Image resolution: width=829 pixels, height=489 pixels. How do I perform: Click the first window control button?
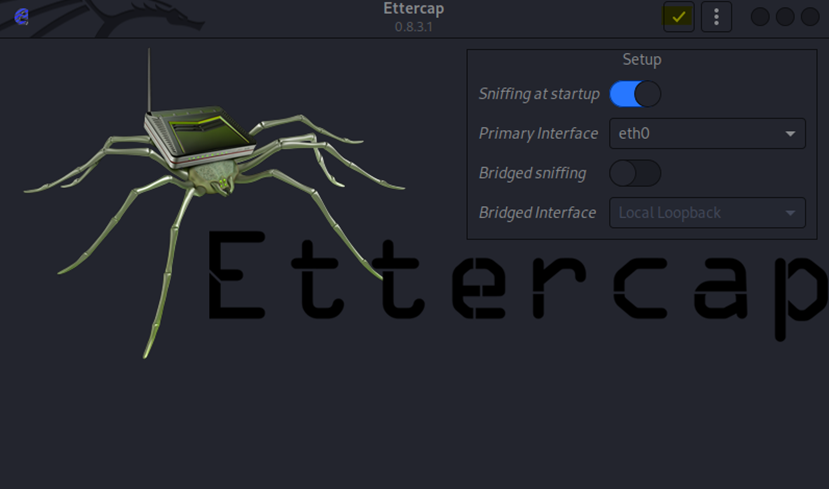click(x=760, y=17)
